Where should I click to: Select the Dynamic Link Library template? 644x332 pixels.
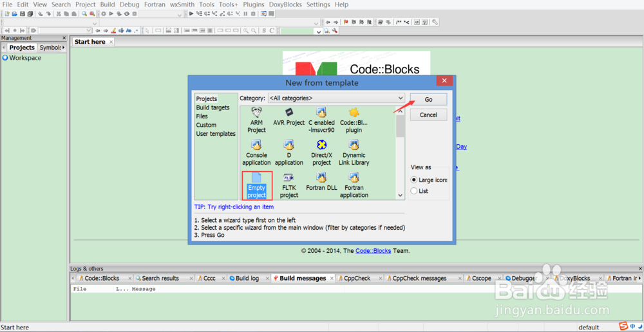(354, 152)
